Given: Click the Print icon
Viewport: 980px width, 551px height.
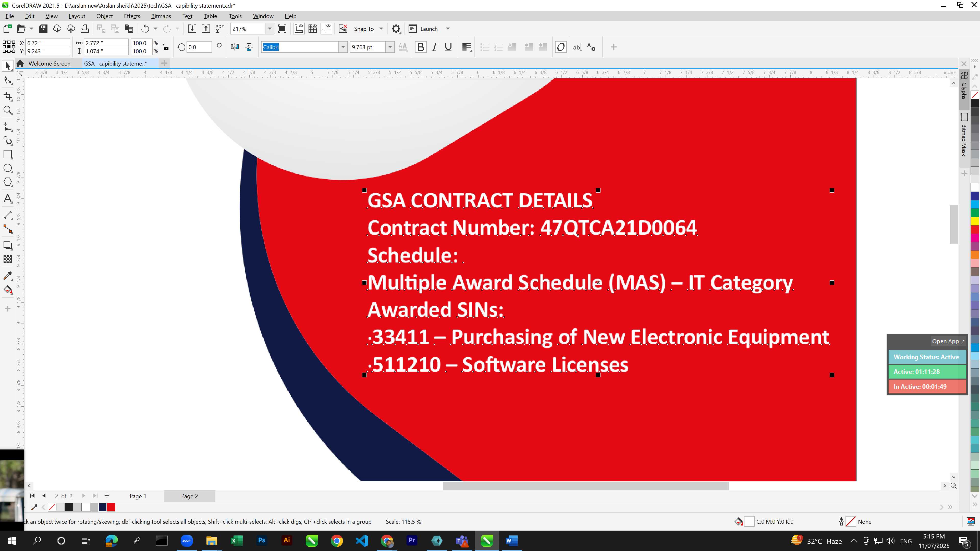Looking at the screenshot, I should (x=85, y=29).
